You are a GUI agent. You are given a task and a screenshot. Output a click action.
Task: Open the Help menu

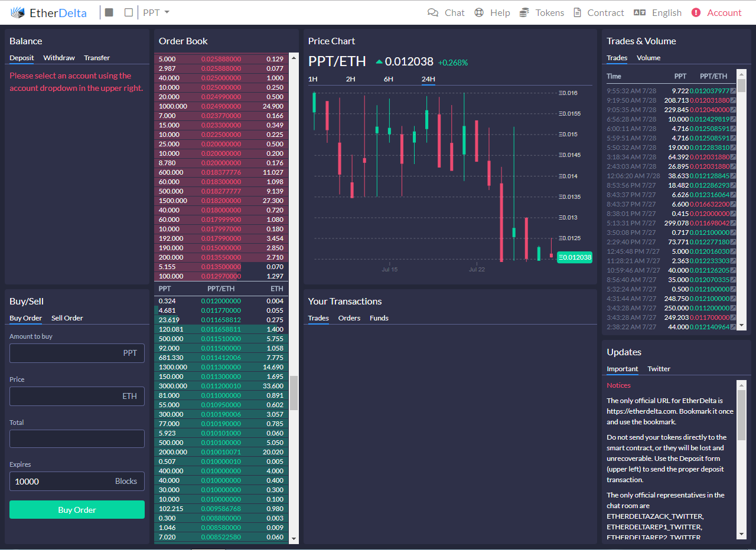(x=500, y=12)
